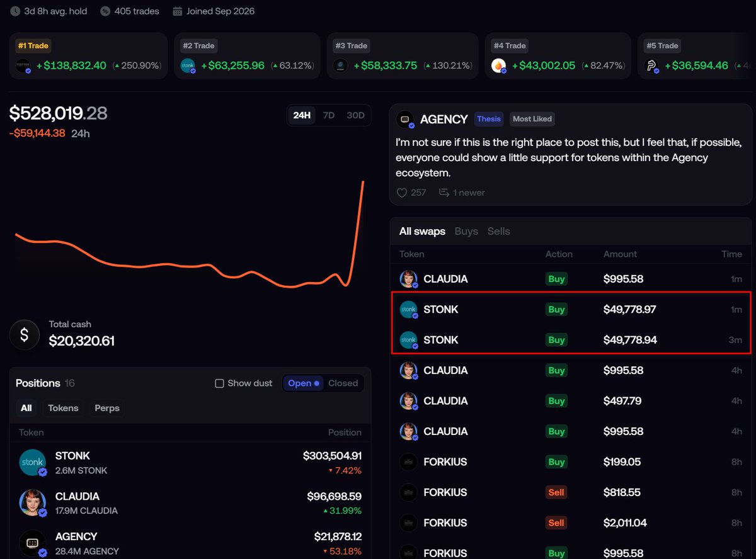
Task: Click the Total cash dollar icon
Action: pos(25,336)
